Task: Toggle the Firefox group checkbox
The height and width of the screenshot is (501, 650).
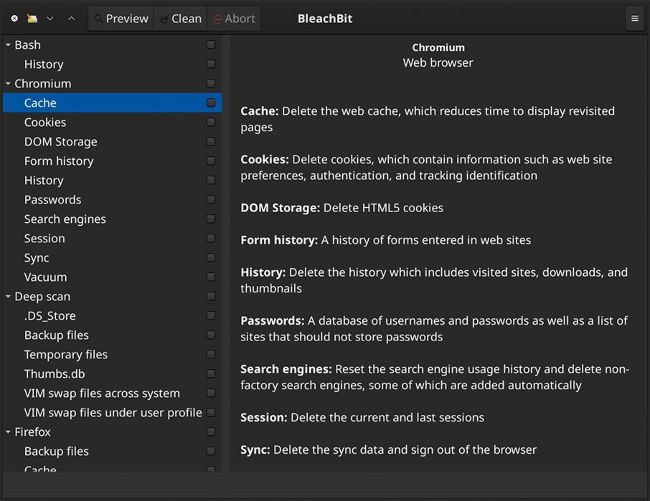Action: 211,432
